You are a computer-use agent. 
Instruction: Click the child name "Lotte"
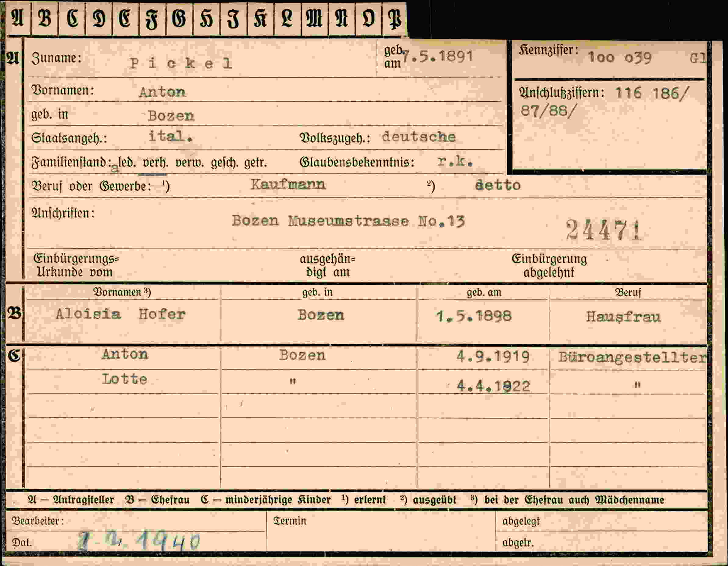125,379
